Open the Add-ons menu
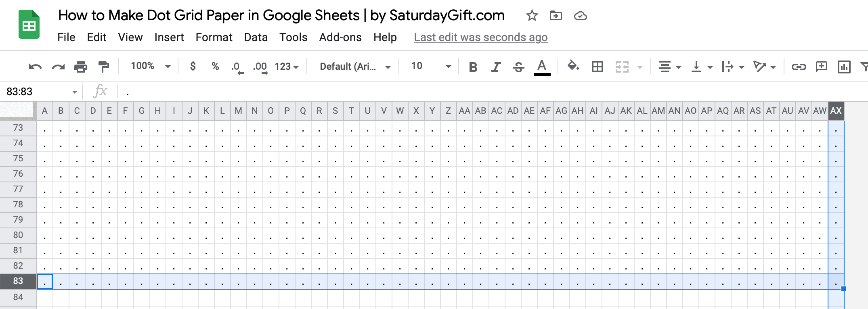The height and width of the screenshot is (309, 868). (340, 38)
